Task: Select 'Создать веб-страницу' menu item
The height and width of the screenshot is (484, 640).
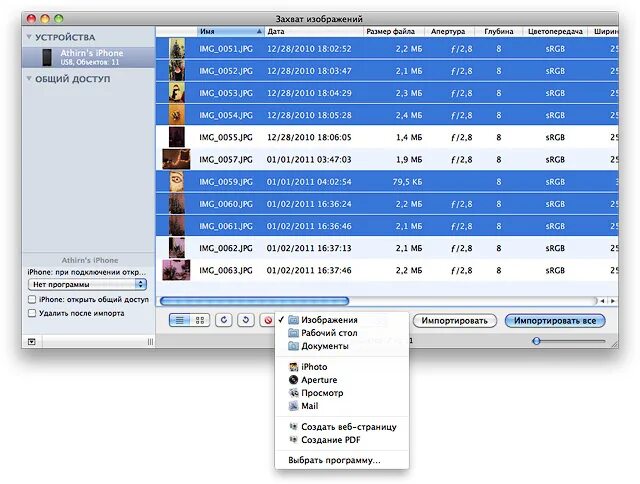Action: tap(342, 427)
